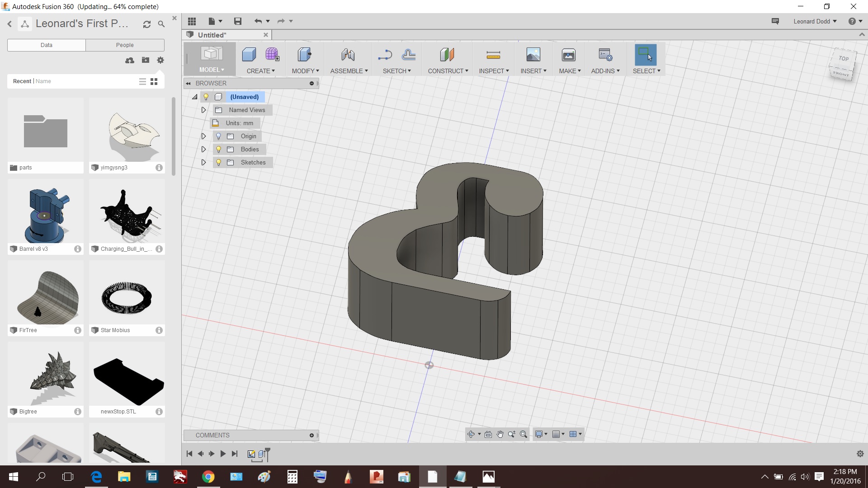Open the Leonard Dodd account dropdown

click(x=815, y=21)
